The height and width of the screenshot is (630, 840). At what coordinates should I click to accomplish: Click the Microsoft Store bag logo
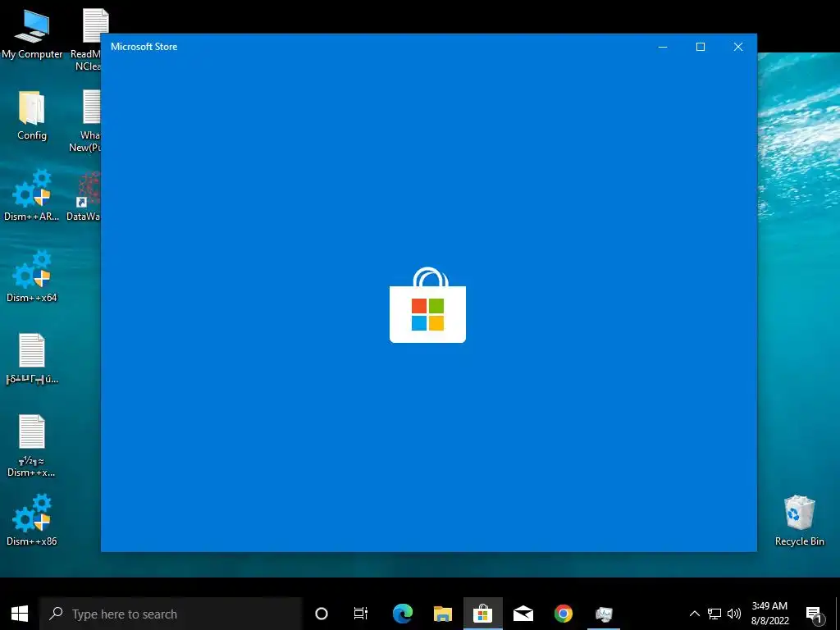click(427, 305)
